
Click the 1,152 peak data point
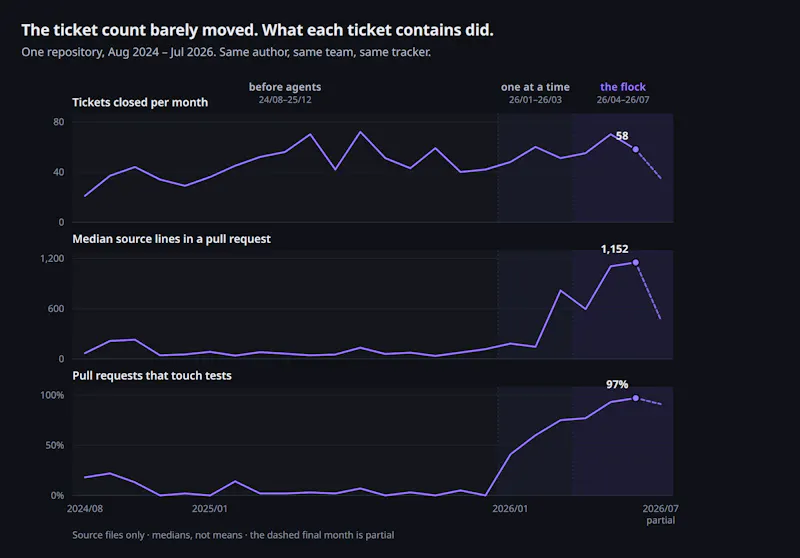pos(635,263)
